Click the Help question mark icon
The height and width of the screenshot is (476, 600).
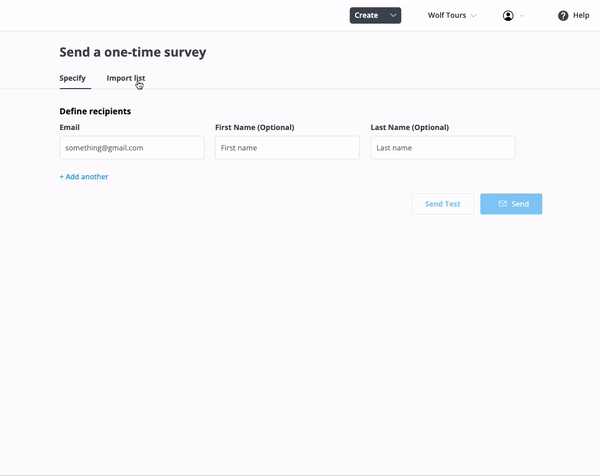tap(563, 16)
